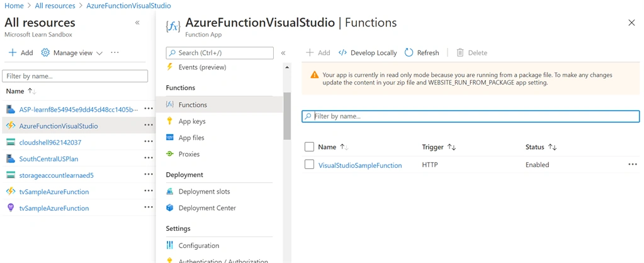Click the blade's Search (Ctrl+/) menu box

pyautogui.click(x=220, y=53)
